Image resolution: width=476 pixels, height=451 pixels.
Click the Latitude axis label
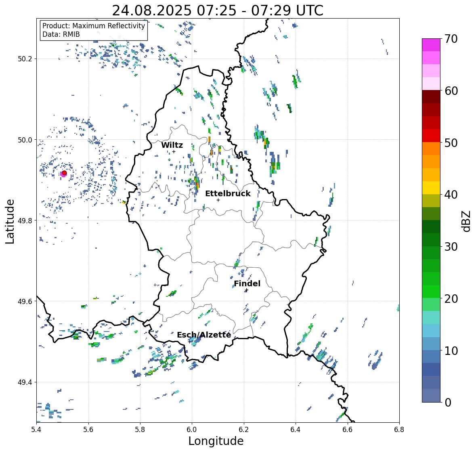tap(10, 221)
